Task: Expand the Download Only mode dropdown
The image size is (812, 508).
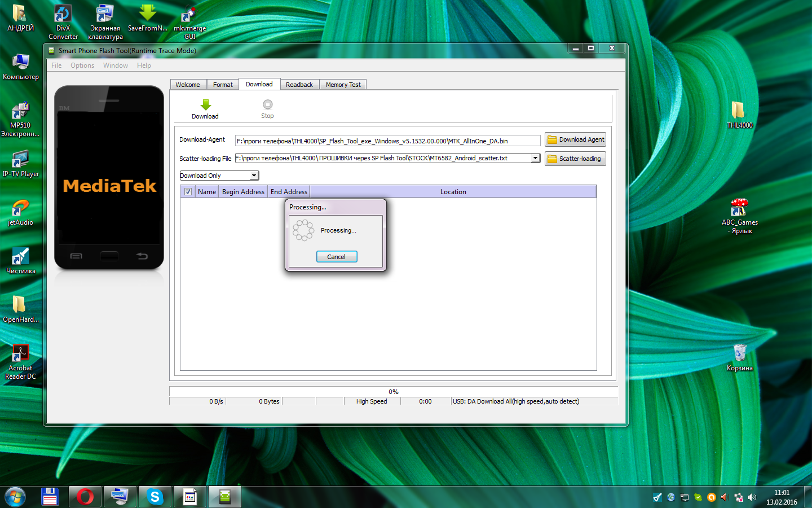Action: pyautogui.click(x=254, y=176)
